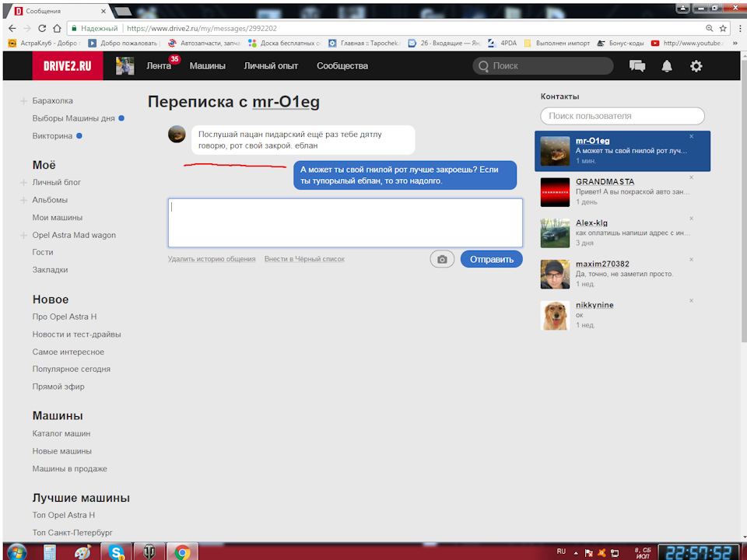Viewport: 747px width, 560px height.
Task: Focus the message text input area
Action: 345,222
